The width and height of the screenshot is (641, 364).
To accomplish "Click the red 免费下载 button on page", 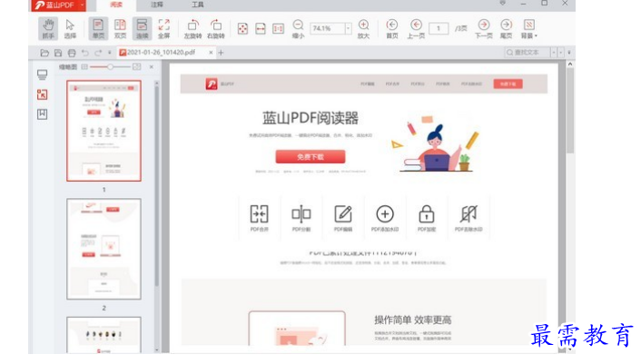I will point(311,156).
